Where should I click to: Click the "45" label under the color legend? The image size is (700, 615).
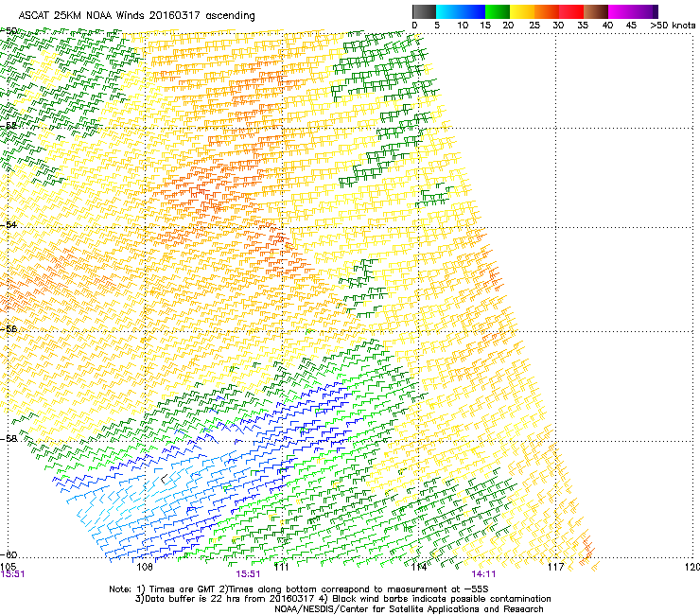coord(631,26)
